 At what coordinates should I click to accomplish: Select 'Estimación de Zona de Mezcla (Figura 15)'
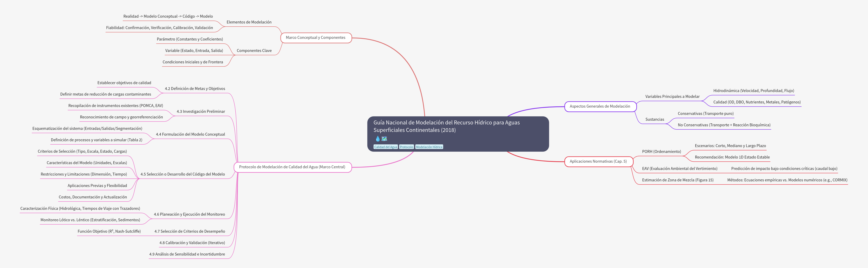pos(678,180)
